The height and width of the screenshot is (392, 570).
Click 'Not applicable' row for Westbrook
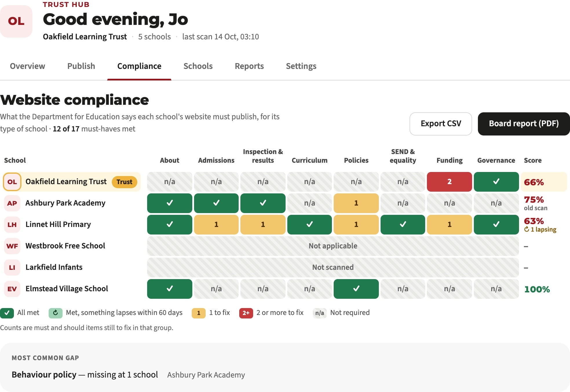(x=333, y=246)
